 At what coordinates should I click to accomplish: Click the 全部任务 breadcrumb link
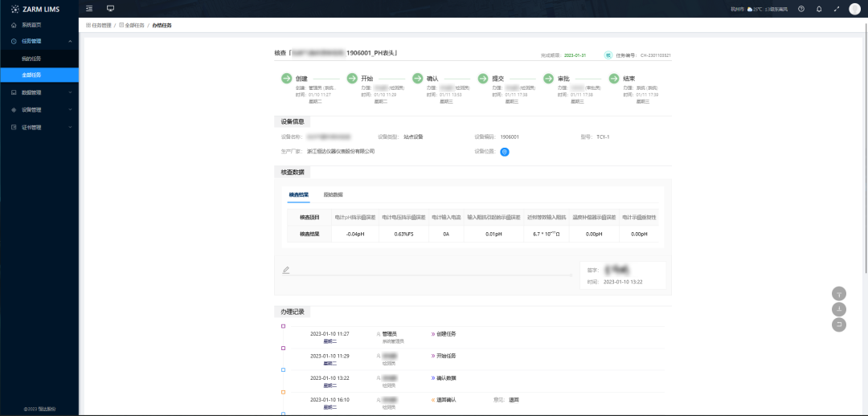tap(134, 26)
